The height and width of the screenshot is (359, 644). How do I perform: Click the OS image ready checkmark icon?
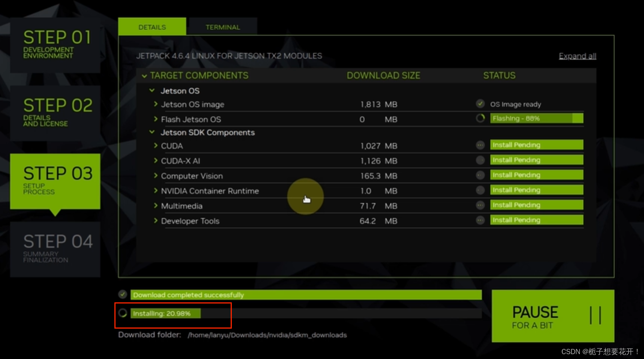click(480, 104)
